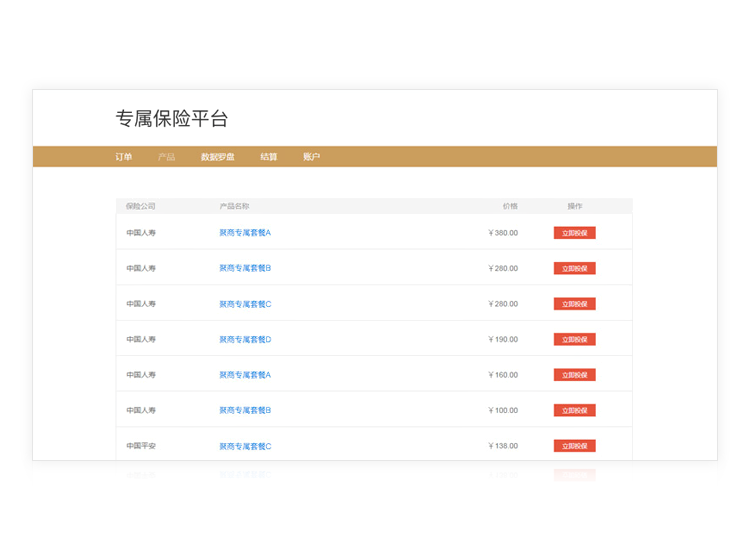Select the ¥100.00 price cell
Image resolution: width=750 pixels, height=550 pixels.
(x=503, y=410)
